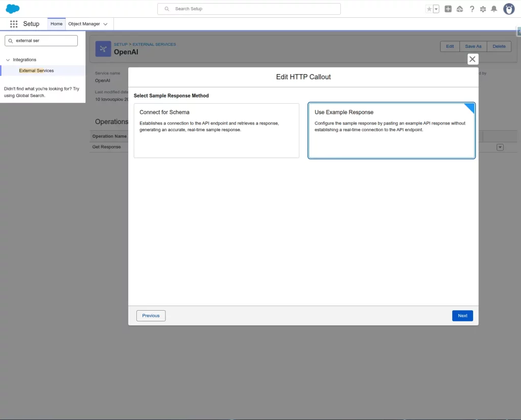
Task: Open the App Launcher waffle icon
Action: click(x=14, y=23)
